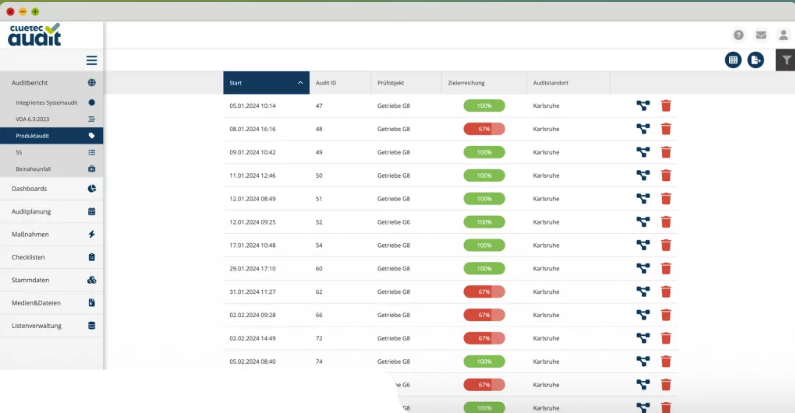Viewport: 795px width, 413px height.
Task: Open the 5S report item
Action: (x=52, y=153)
